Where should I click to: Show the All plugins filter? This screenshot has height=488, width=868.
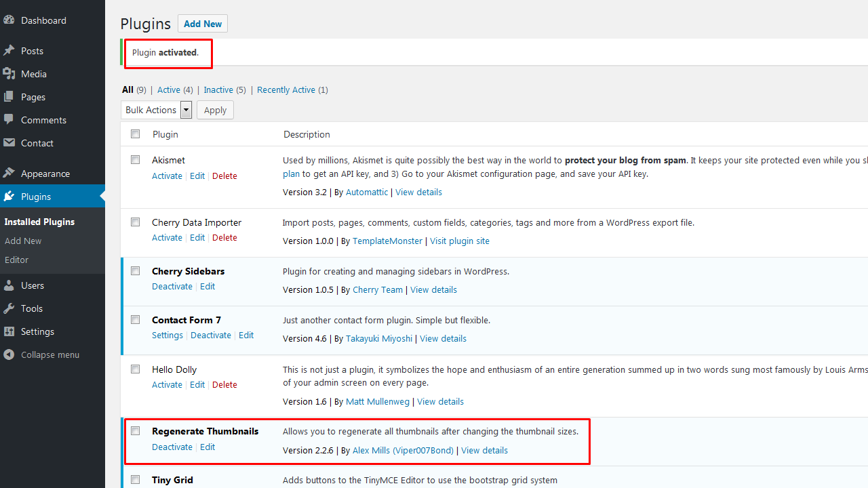pos(127,89)
